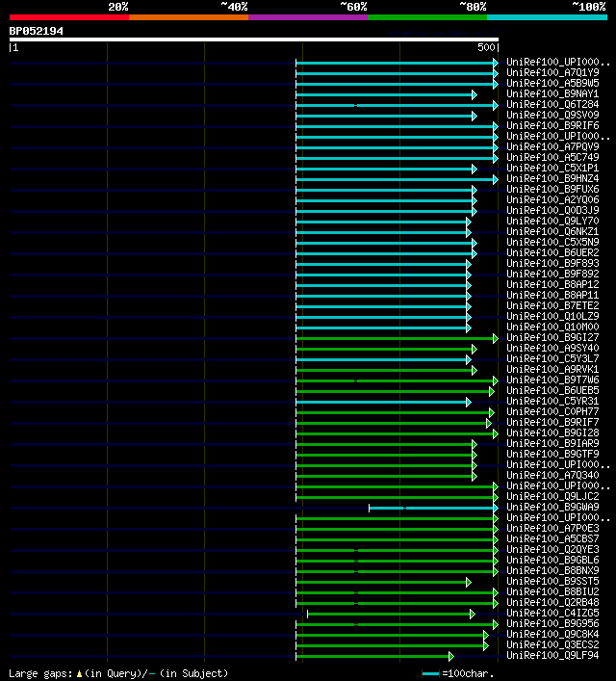Select the UniRef100_A9RVK1 label
The image size is (616, 681).
(x=552, y=369)
